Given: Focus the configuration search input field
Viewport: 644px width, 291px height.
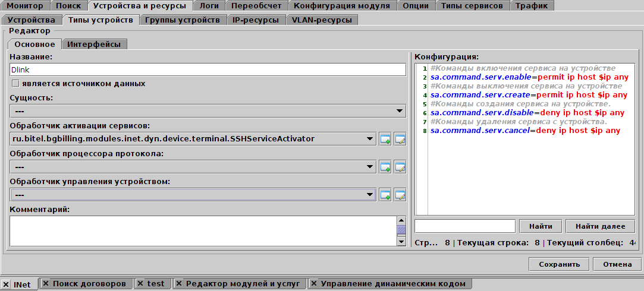Looking at the screenshot, I should tap(464, 226).
